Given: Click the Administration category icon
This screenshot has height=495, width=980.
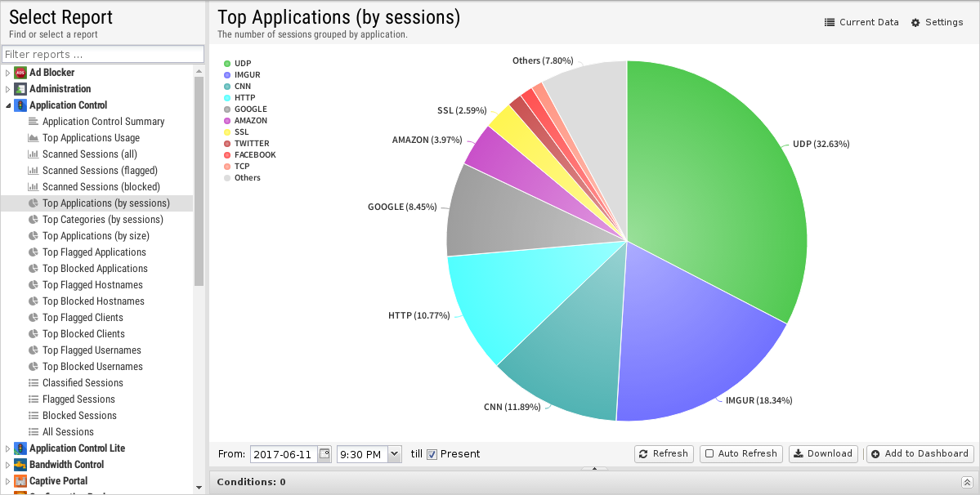Looking at the screenshot, I should tap(20, 89).
